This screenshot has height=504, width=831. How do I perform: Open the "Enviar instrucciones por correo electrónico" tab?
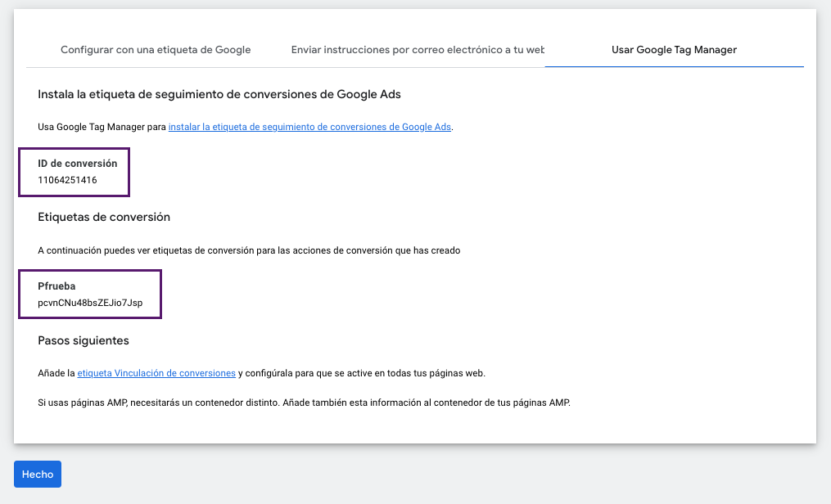tap(418, 49)
